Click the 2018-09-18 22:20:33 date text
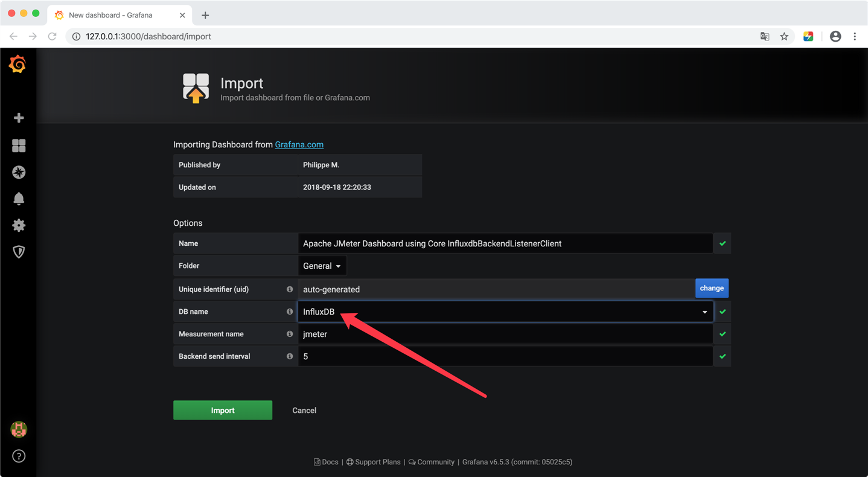 click(x=337, y=187)
